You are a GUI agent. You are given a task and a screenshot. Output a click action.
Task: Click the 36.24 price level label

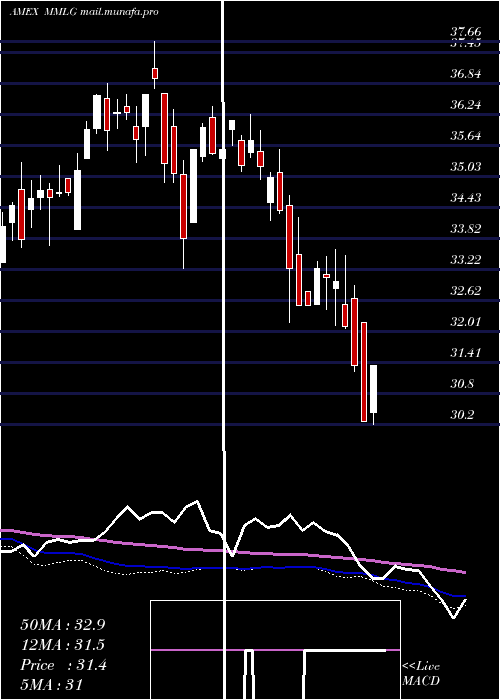tap(466, 105)
